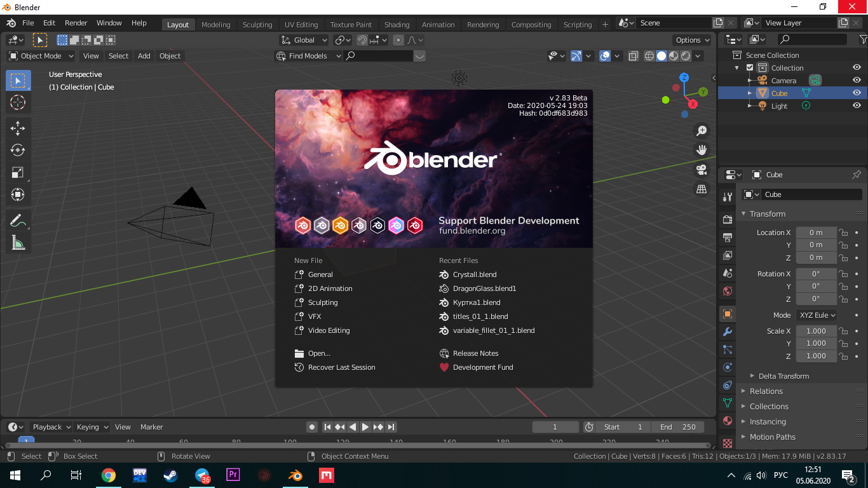The width and height of the screenshot is (868, 488).
Task: Switch to the Shading workspace tab
Action: (397, 25)
